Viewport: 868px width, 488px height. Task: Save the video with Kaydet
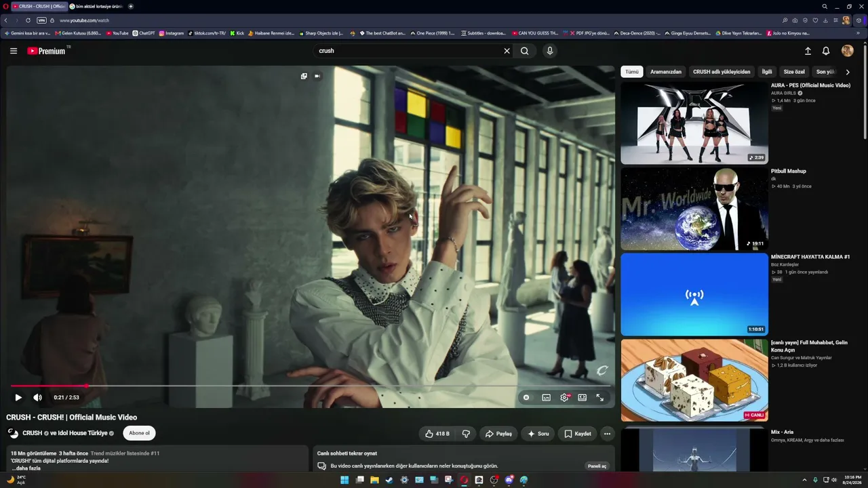[578, 434]
